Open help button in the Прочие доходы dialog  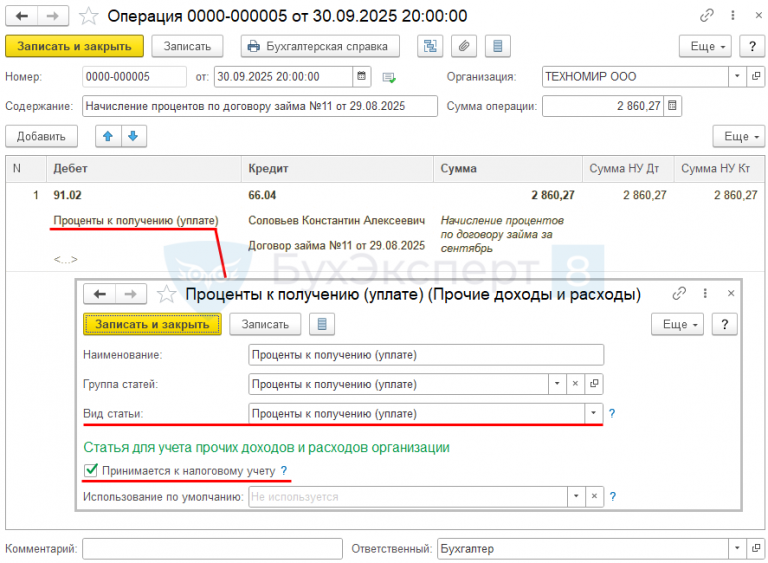[725, 324]
